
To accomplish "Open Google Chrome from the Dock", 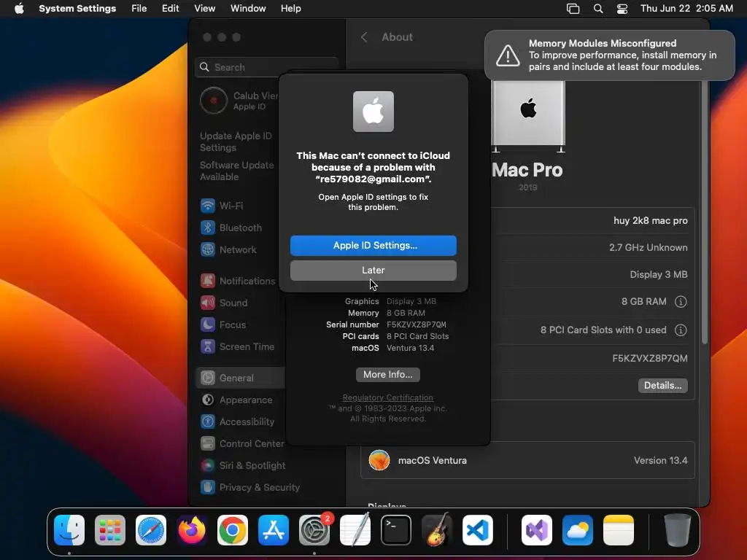I will tap(233, 530).
